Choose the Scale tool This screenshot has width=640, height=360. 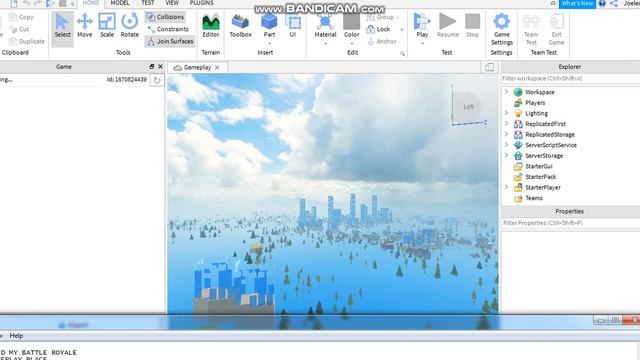[107, 26]
